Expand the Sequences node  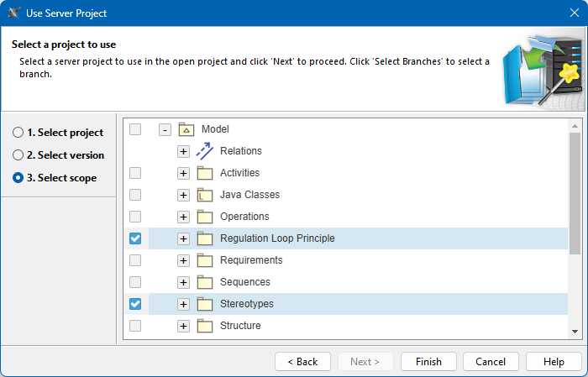coord(183,282)
